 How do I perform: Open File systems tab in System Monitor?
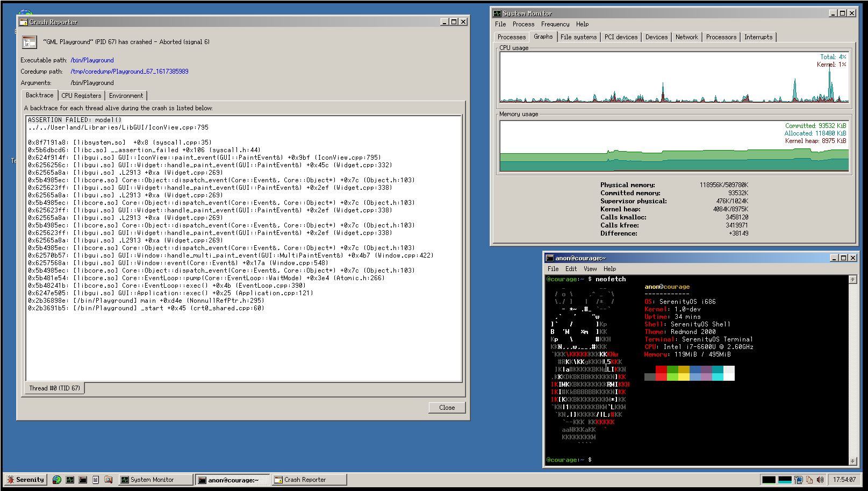click(x=579, y=37)
